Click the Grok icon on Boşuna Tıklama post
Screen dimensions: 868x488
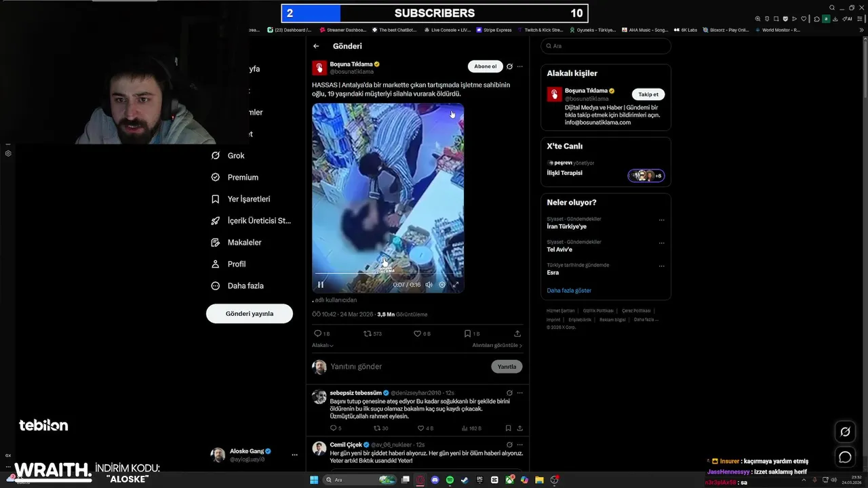(x=509, y=66)
